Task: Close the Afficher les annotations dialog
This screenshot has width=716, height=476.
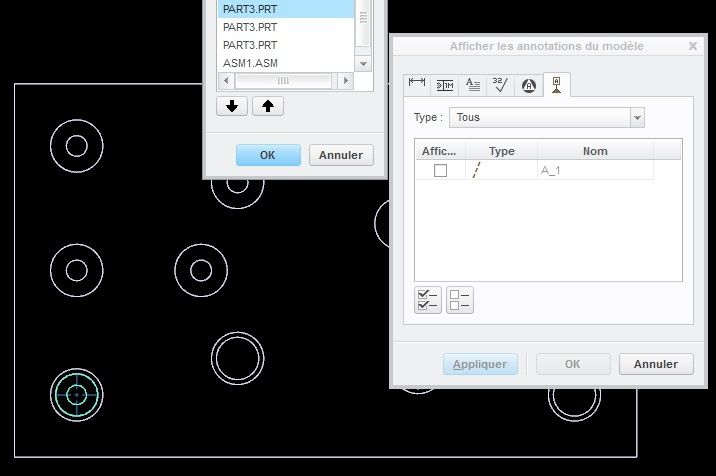Action: pos(693,46)
